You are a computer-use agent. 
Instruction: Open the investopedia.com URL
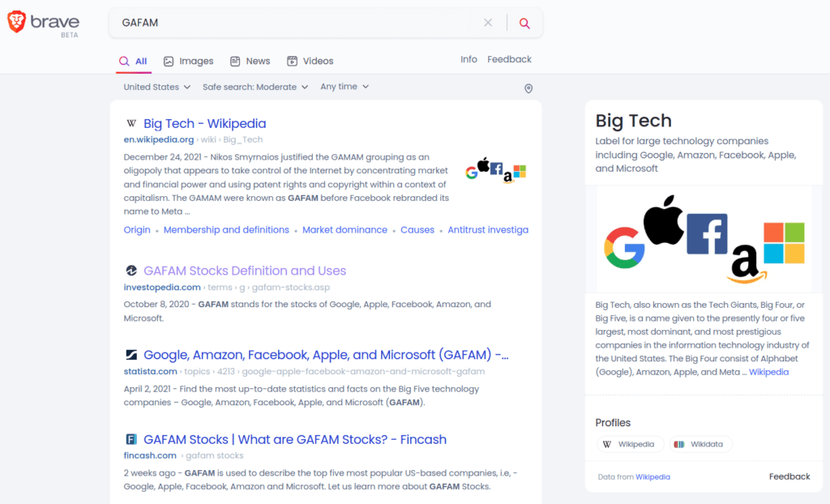tap(162, 288)
